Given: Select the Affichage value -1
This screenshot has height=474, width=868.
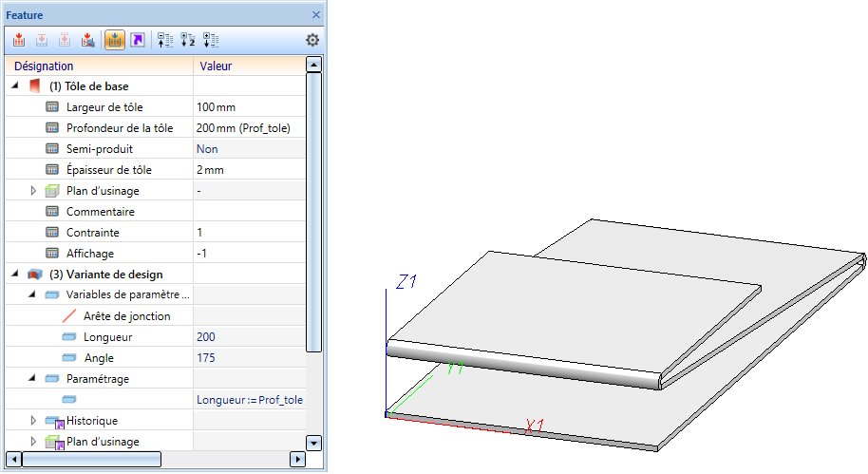Looking at the screenshot, I should point(201,253).
